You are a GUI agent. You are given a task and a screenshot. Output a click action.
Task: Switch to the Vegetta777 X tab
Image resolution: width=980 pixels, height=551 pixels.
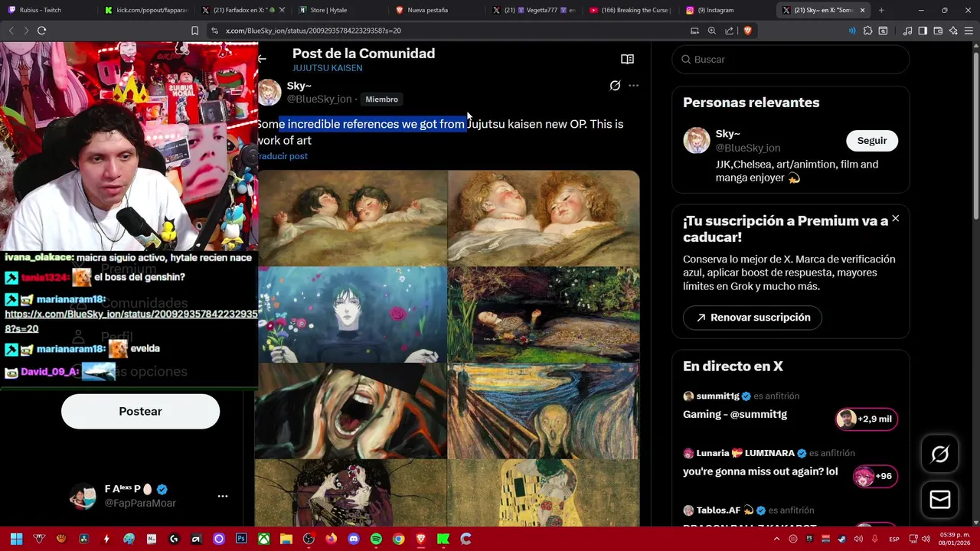[x=534, y=10]
